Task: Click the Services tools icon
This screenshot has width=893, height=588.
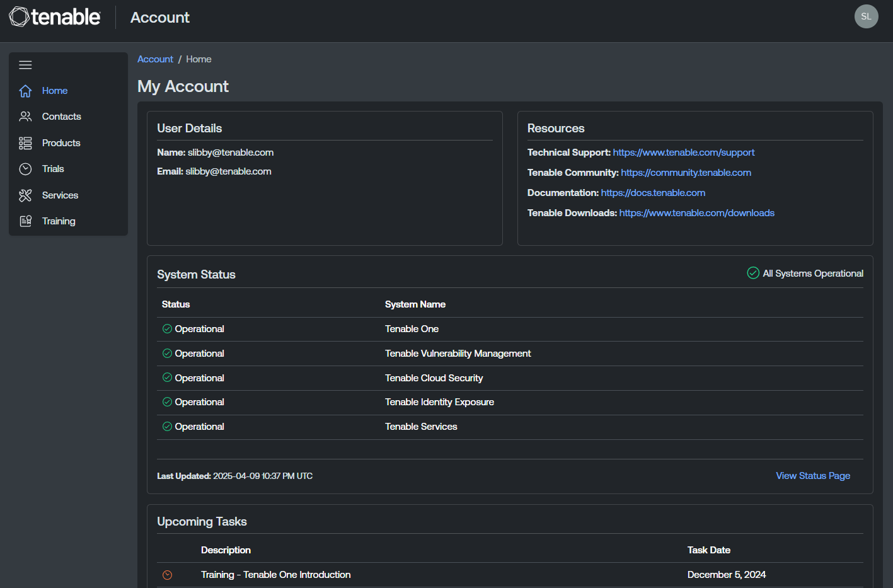Action: pyautogui.click(x=25, y=195)
